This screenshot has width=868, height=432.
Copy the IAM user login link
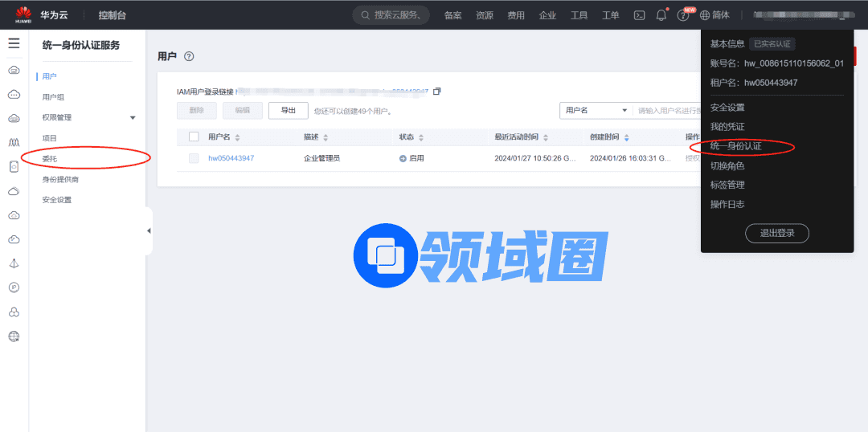tap(437, 92)
